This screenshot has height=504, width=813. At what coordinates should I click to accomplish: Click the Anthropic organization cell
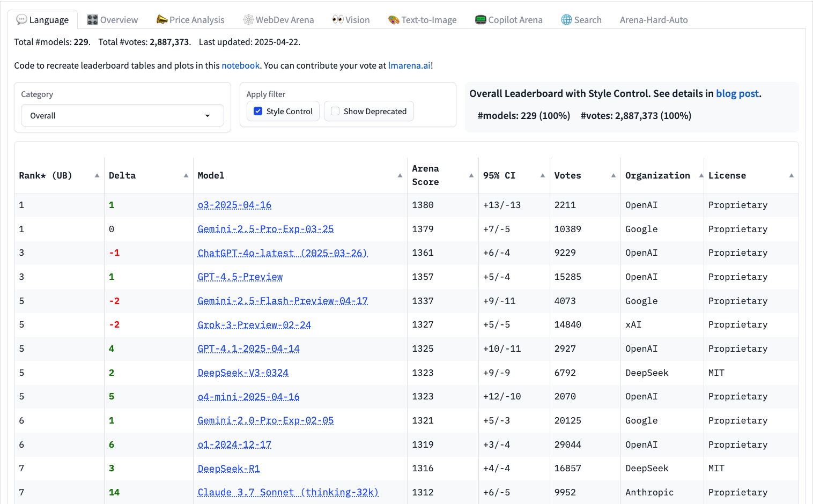(649, 492)
